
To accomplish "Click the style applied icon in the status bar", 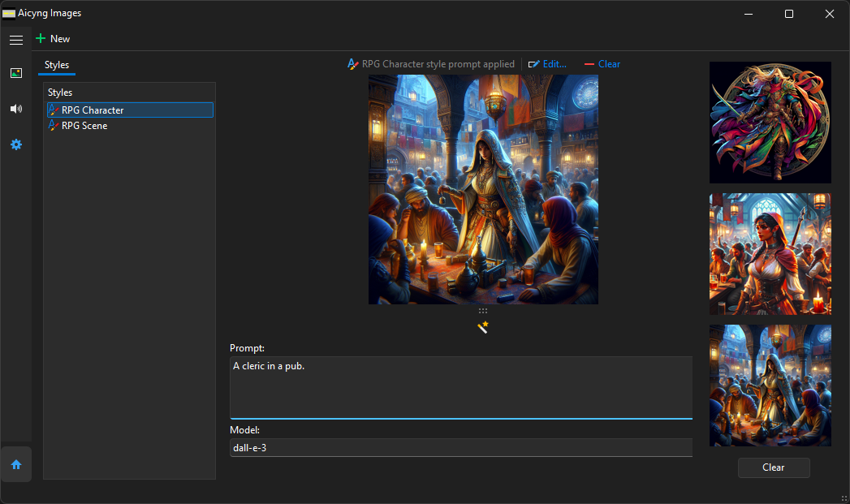I will pyautogui.click(x=352, y=64).
